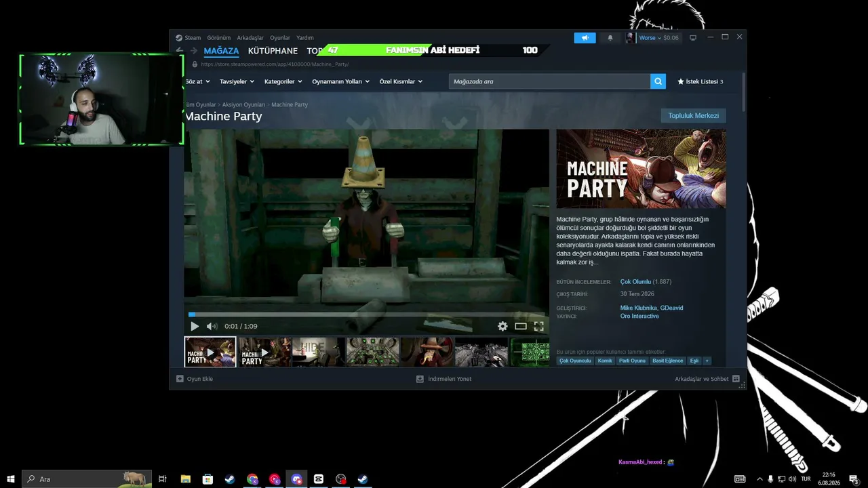Select the second Machine Party trailer thumbnail
Image resolution: width=868 pixels, height=488 pixels.
click(x=264, y=352)
